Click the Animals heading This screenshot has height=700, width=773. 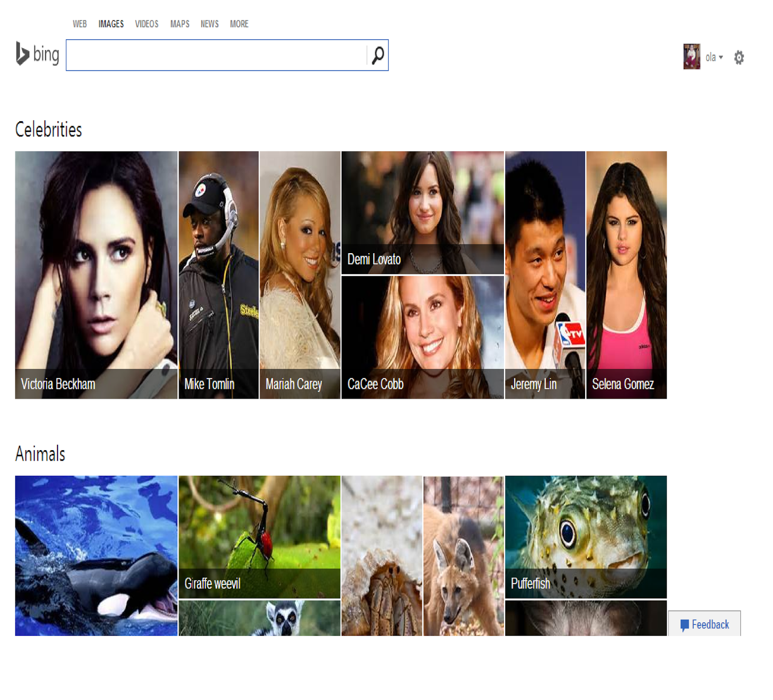coord(41,453)
